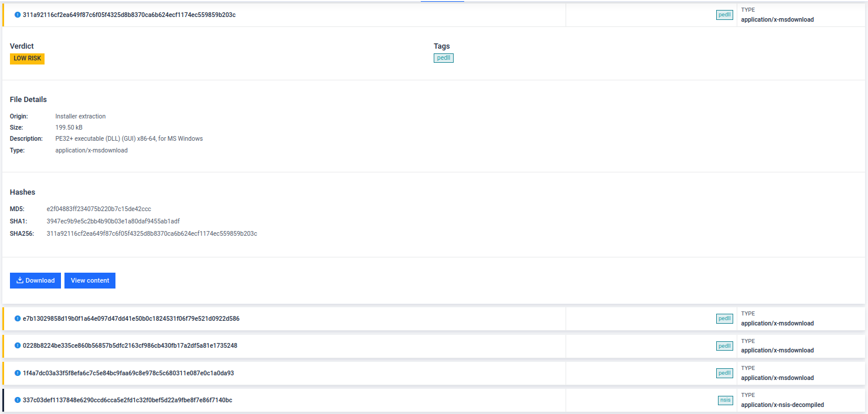This screenshot has width=868, height=414.
Task: Click the Download button
Action: (35, 280)
